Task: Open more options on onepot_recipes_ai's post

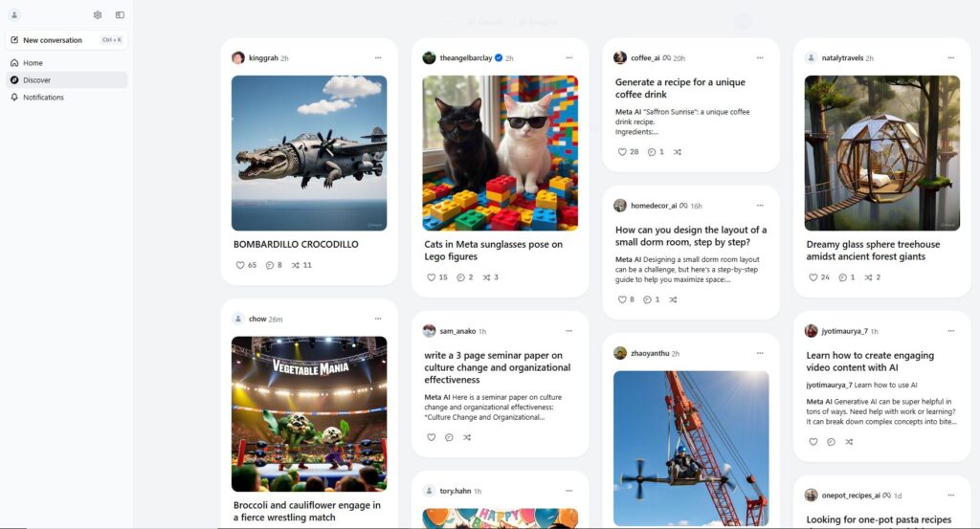Action: (x=950, y=496)
